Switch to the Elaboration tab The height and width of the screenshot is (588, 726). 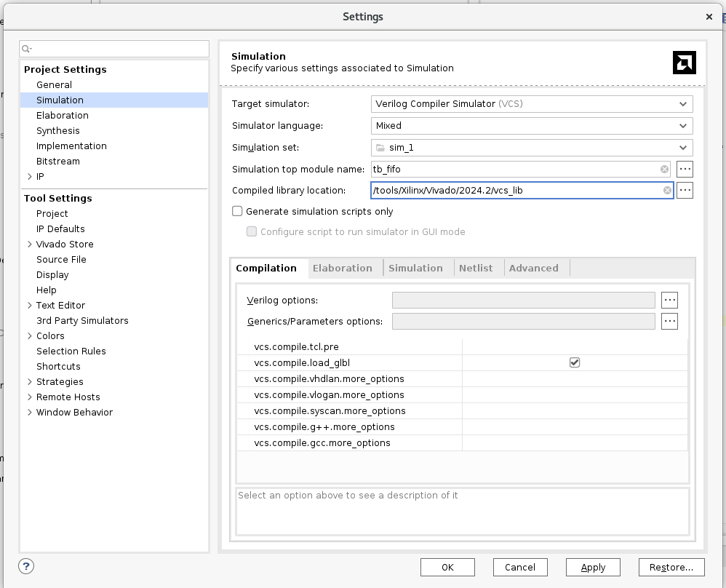342,269
